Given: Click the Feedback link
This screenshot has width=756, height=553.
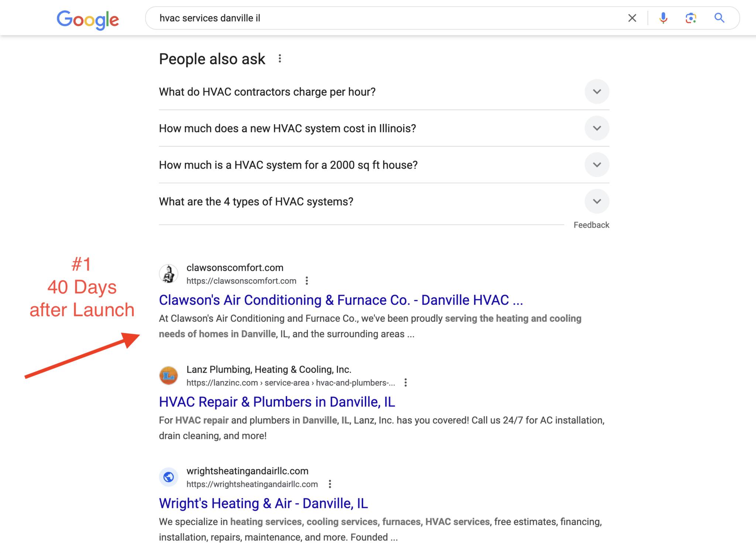Looking at the screenshot, I should [x=591, y=225].
